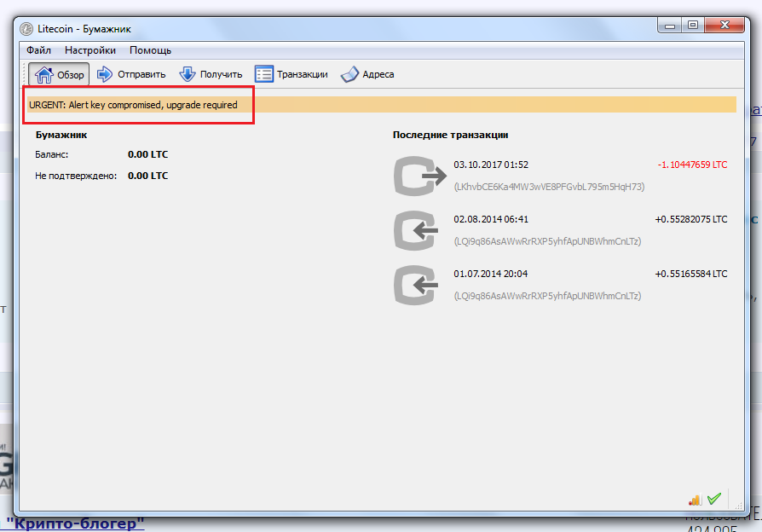Click the Последние транзакции heading
This screenshot has width=762, height=532.
click(451, 136)
